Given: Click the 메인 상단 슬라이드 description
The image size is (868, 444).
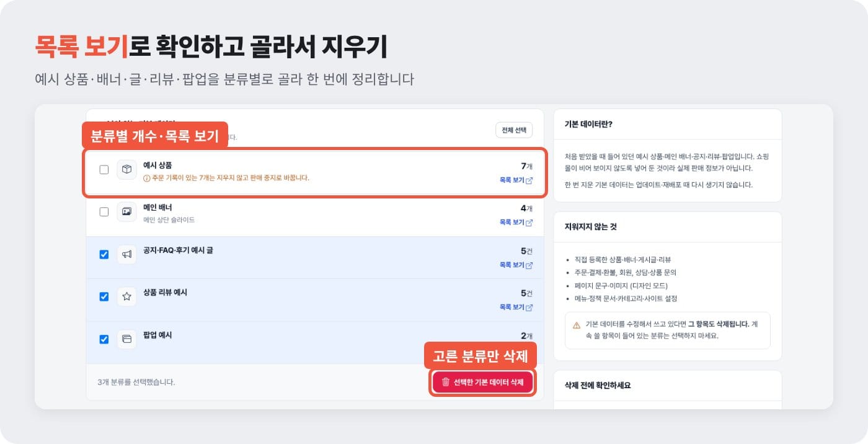Looking at the screenshot, I should (169, 220).
